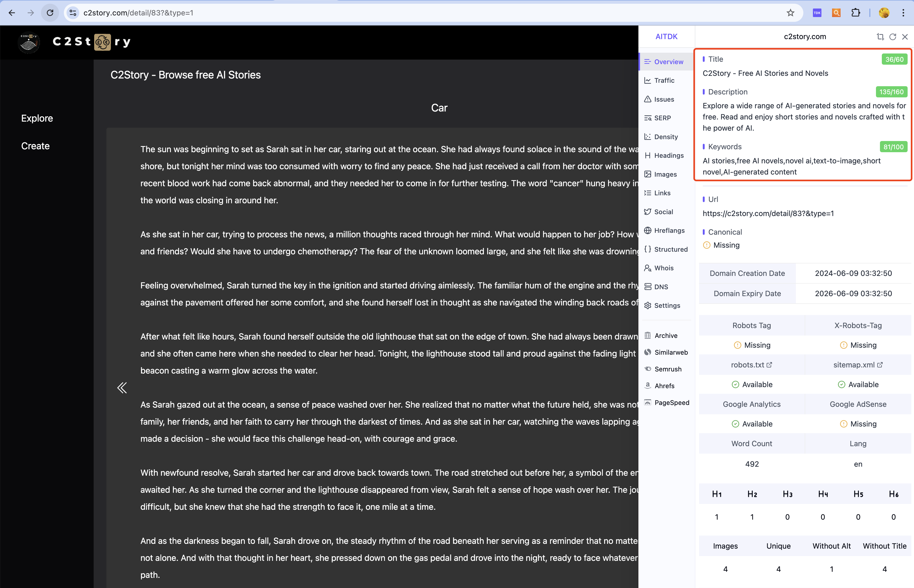
Task: Open the Create page
Action: click(x=35, y=146)
